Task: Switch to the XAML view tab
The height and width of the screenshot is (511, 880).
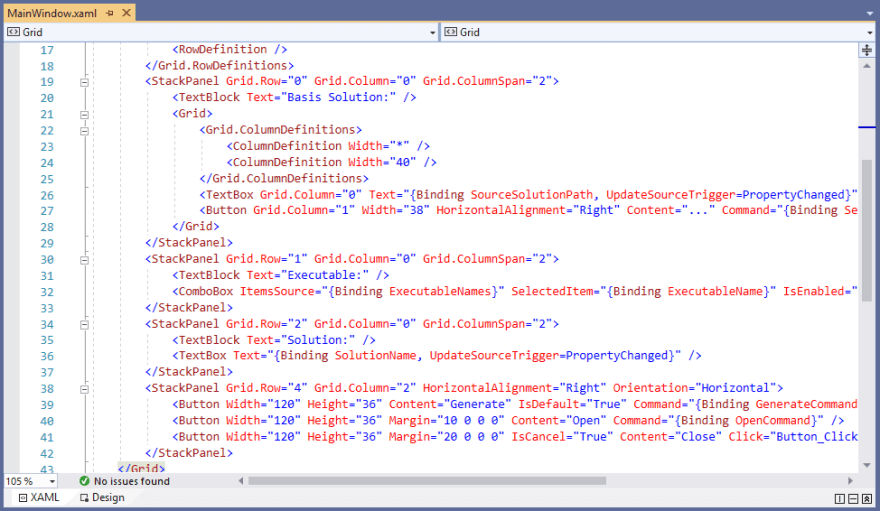Action: tap(39, 498)
